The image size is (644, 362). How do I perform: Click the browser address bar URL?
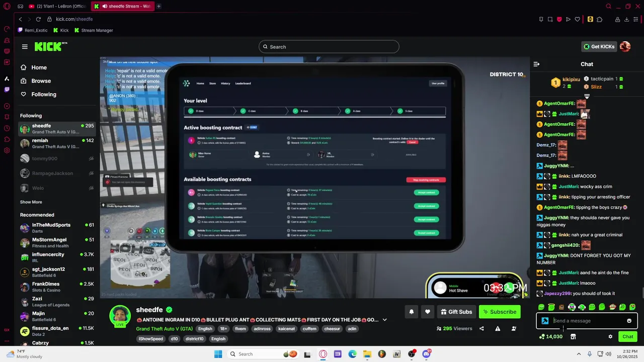click(x=74, y=19)
